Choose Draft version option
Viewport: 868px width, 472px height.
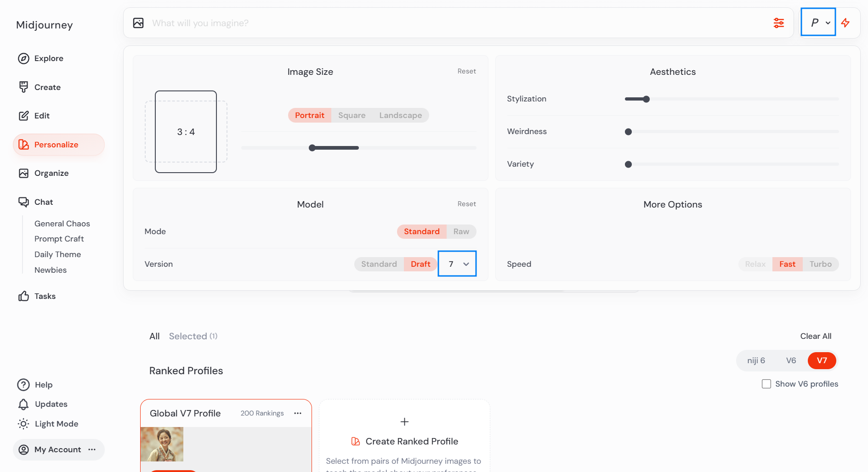tap(420, 264)
